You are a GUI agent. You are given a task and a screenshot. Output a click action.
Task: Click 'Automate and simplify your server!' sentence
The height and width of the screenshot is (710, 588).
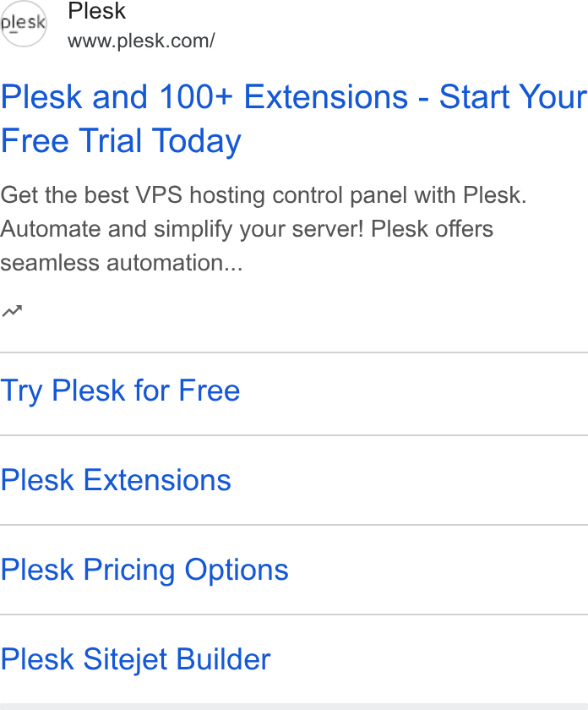click(x=182, y=229)
